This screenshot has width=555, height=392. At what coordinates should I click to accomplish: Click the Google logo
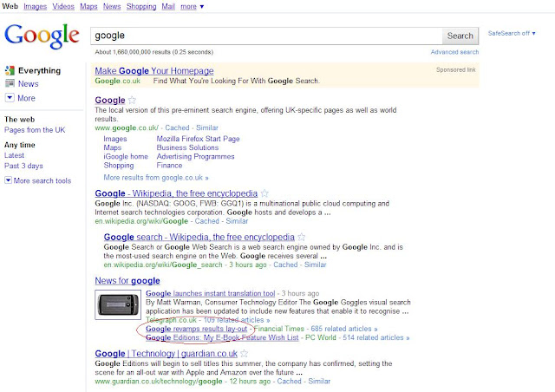tap(42, 36)
